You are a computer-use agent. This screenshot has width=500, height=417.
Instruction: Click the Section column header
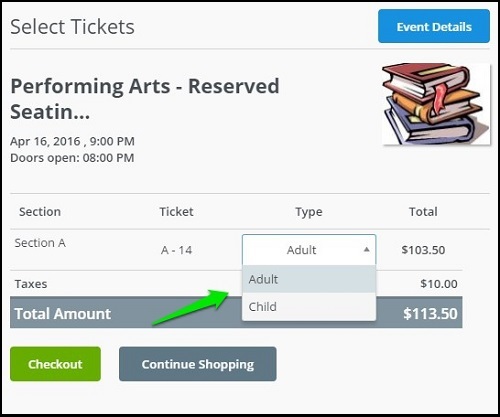point(40,212)
